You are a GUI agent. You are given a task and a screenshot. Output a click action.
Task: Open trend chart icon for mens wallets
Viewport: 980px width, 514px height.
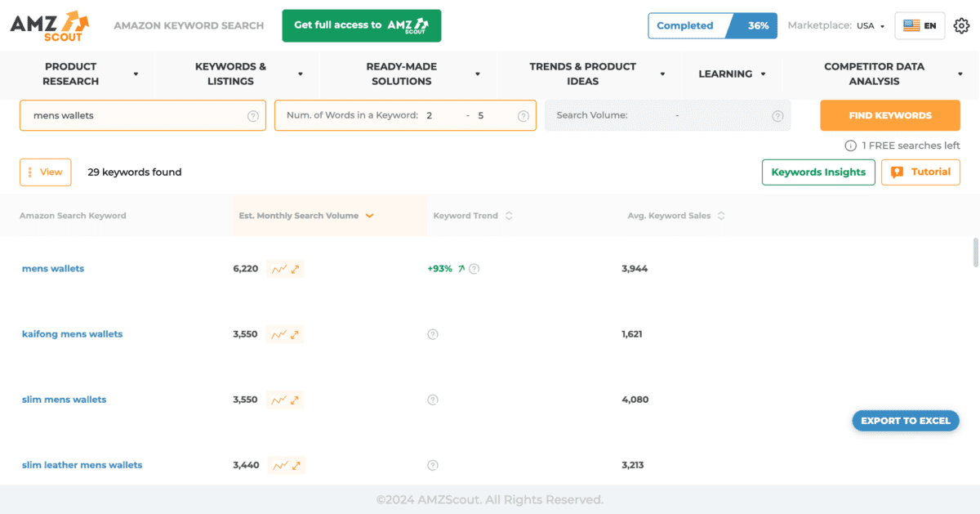279,269
